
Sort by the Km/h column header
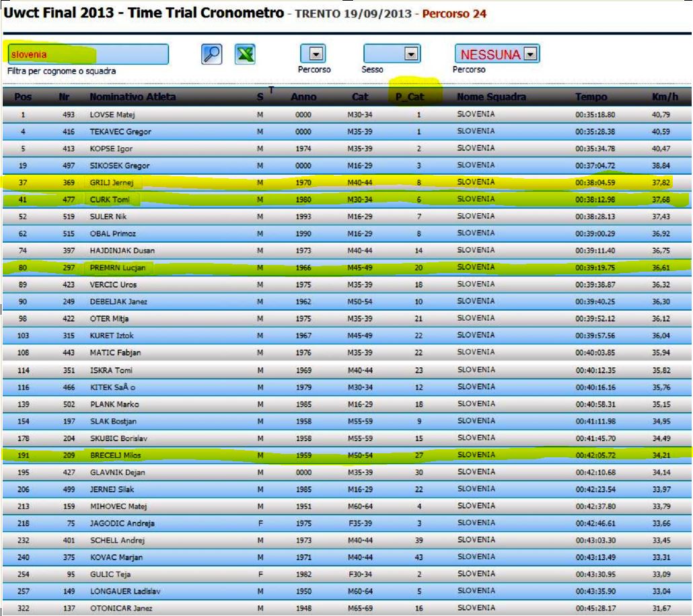665,97
